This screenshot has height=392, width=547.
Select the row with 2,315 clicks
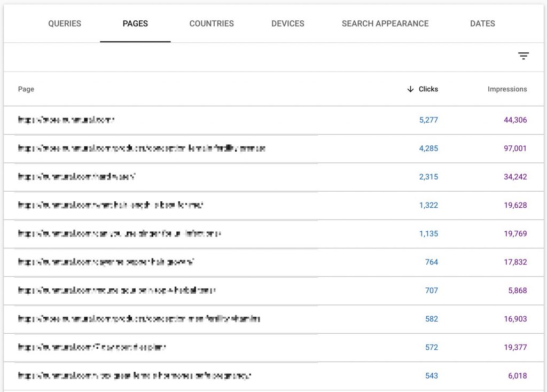[273, 177]
